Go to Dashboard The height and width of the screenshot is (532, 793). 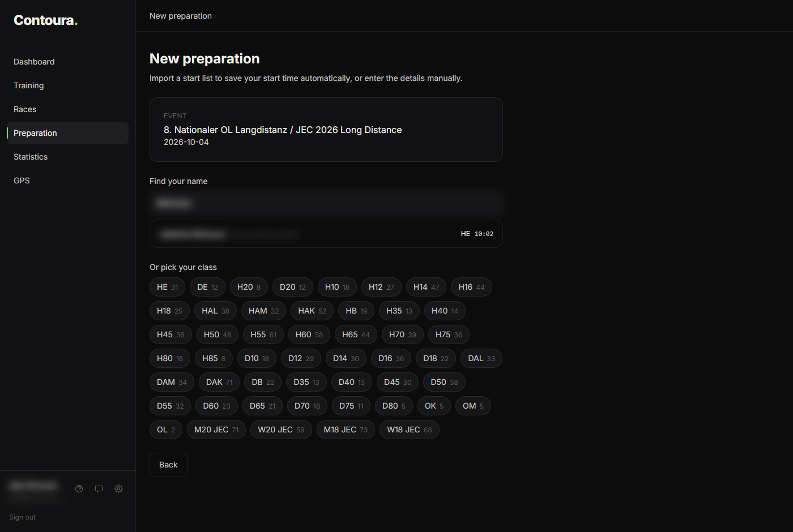click(67, 62)
